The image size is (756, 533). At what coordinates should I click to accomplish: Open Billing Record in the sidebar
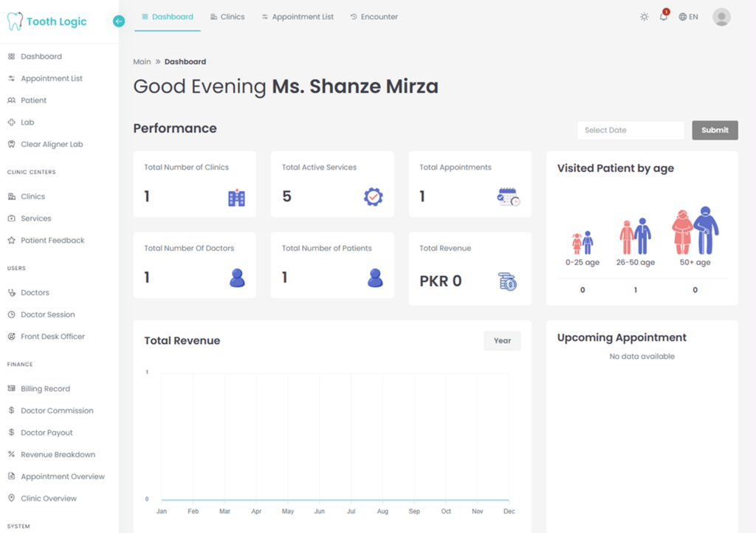click(x=39, y=388)
